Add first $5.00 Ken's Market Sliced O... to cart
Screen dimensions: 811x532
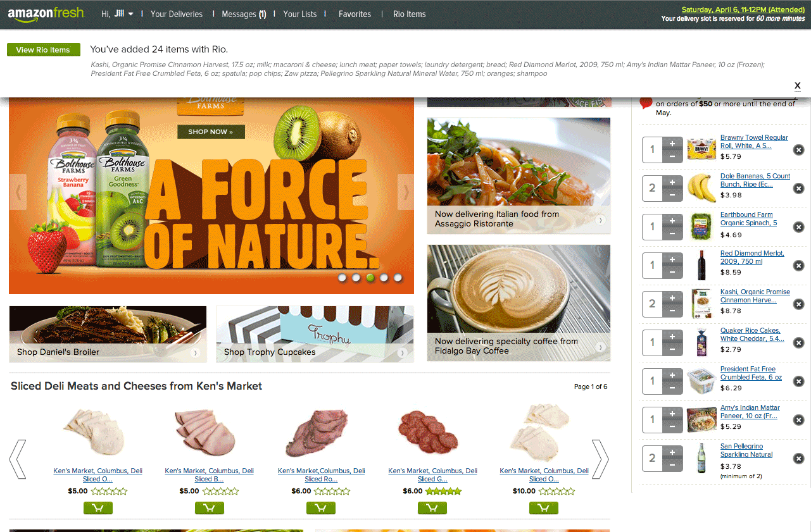97,508
